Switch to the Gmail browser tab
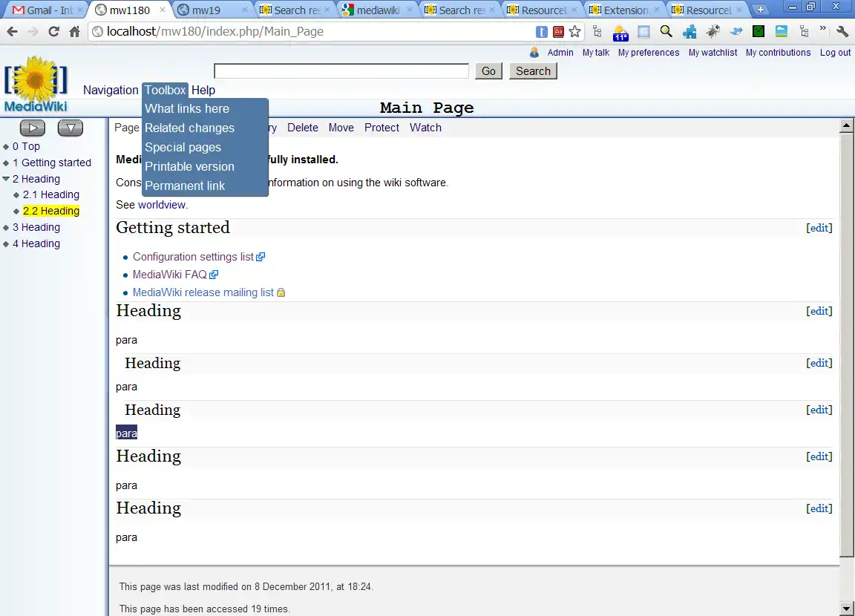This screenshot has width=855, height=616. (x=46, y=10)
